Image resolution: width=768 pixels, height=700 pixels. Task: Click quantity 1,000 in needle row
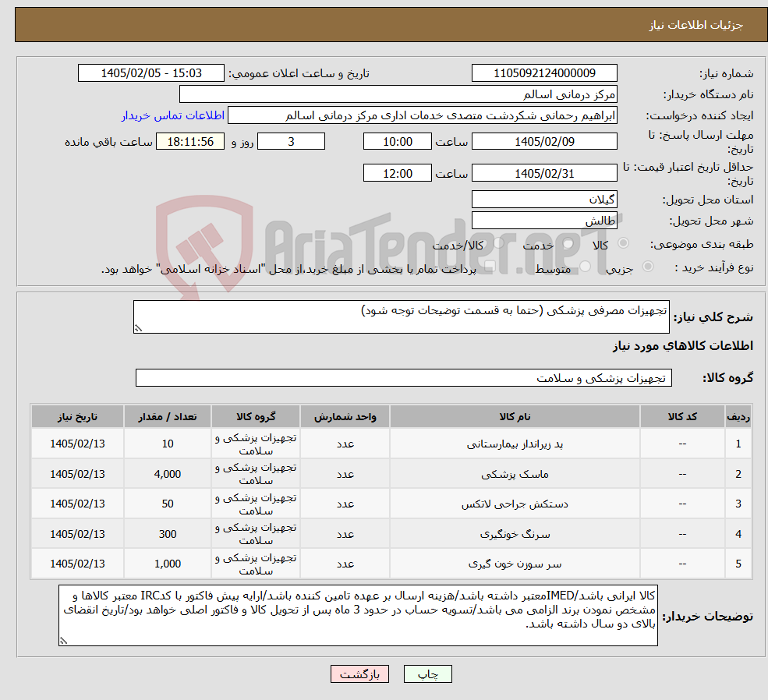pos(168,564)
